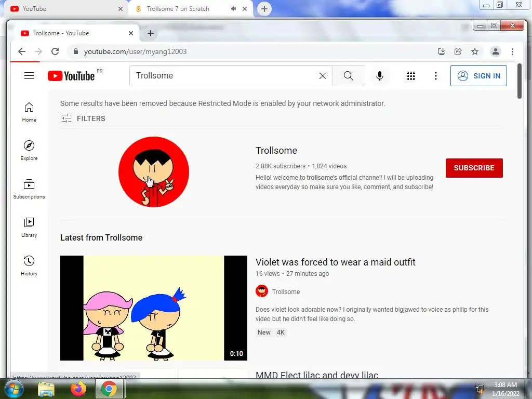Open the YouTube hamburger guide menu
Viewport: 532px width, 399px height.
pyautogui.click(x=29, y=76)
